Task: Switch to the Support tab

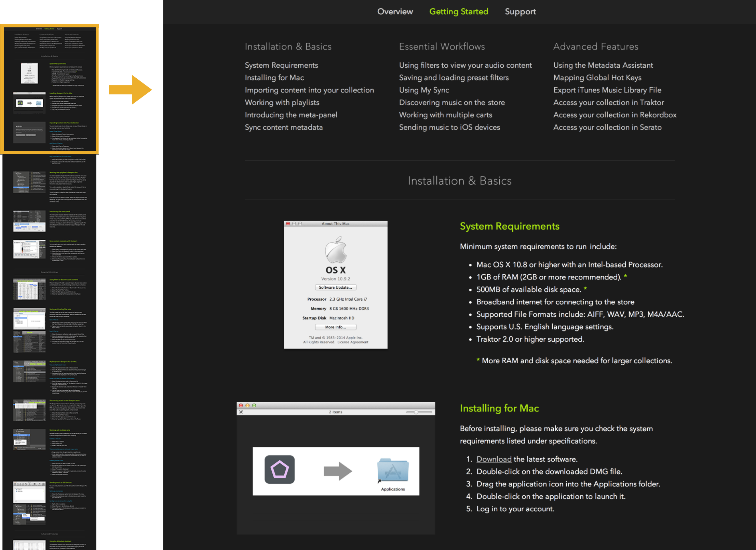Action: (520, 12)
